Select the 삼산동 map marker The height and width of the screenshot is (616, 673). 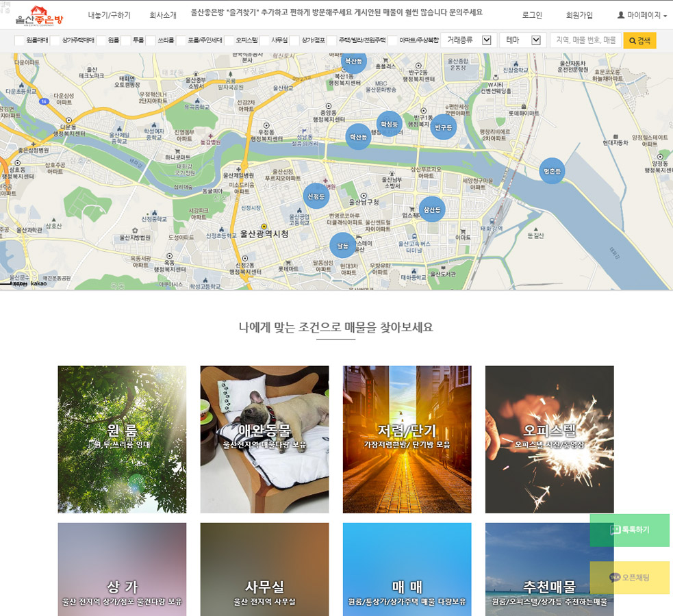coord(431,209)
